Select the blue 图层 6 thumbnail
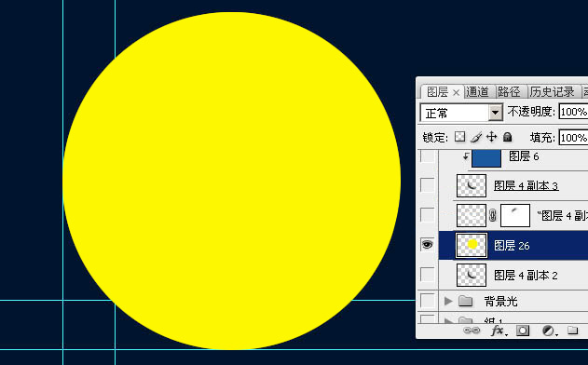Screen dimensions: 588x365 tap(486, 158)
